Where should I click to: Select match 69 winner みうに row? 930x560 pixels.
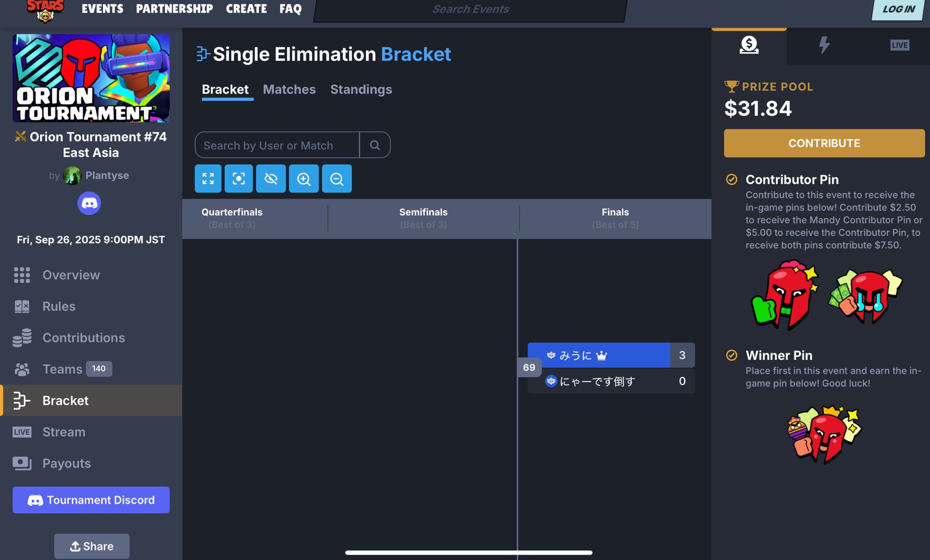598,355
